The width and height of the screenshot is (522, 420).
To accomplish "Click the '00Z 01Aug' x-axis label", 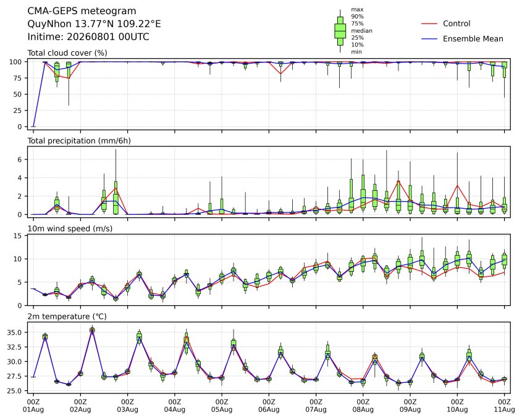I will click(x=33, y=406).
